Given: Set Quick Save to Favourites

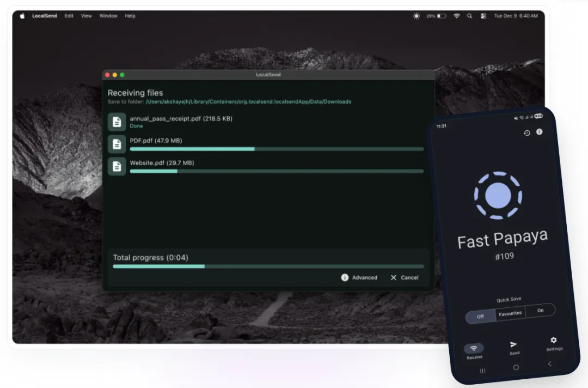Looking at the screenshot, I should coord(510,313).
